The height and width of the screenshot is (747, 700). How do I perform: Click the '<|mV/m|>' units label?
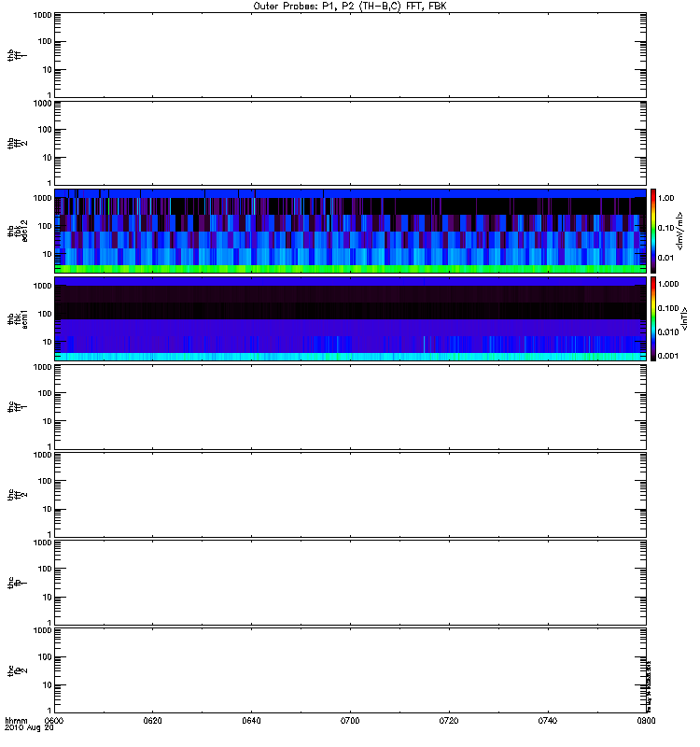[680, 231]
